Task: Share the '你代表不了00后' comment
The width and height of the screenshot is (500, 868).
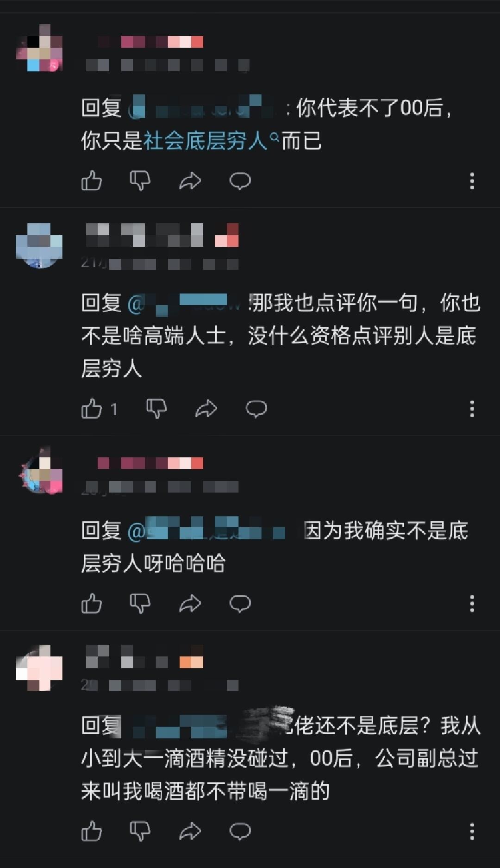Action: click(190, 181)
